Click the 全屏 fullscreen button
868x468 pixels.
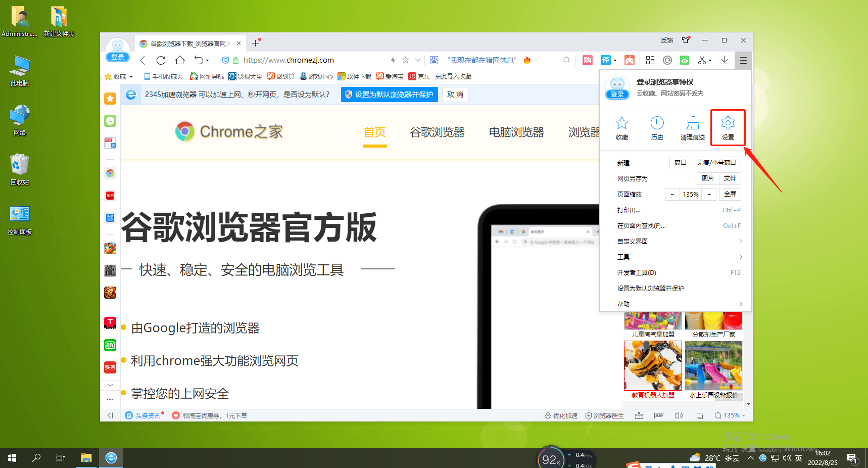tap(730, 194)
